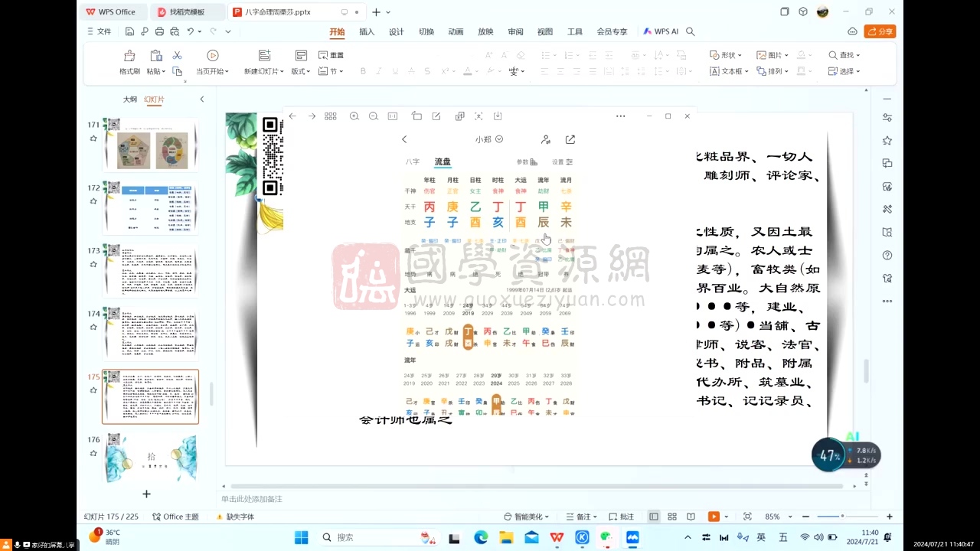
Task: Open the Find (查找) dropdown
Action: [844, 55]
